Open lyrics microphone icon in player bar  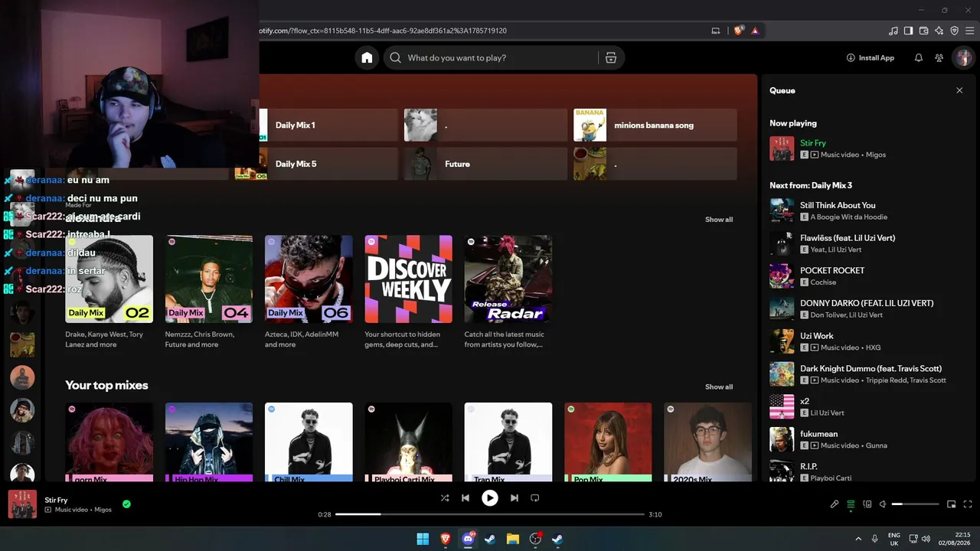point(835,504)
